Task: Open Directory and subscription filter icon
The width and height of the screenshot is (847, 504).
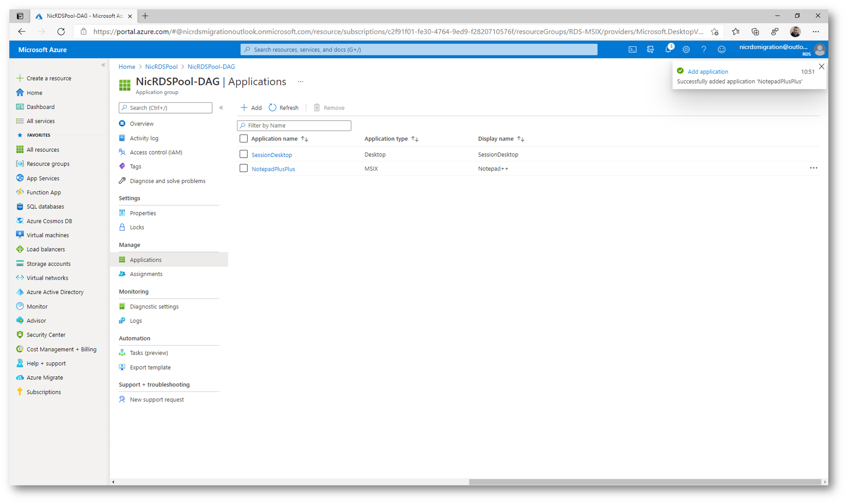Action: coord(650,49)
